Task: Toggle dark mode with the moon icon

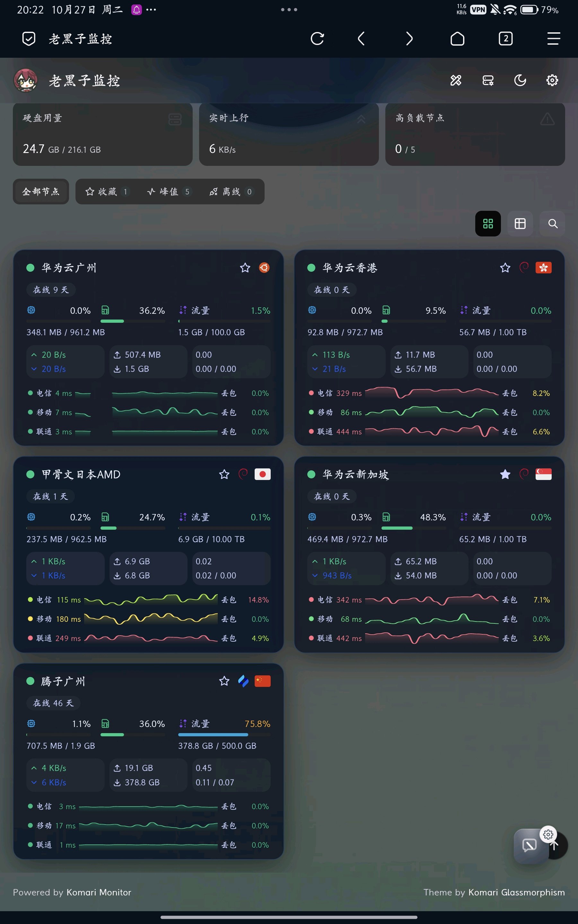Action: point(520,80)
